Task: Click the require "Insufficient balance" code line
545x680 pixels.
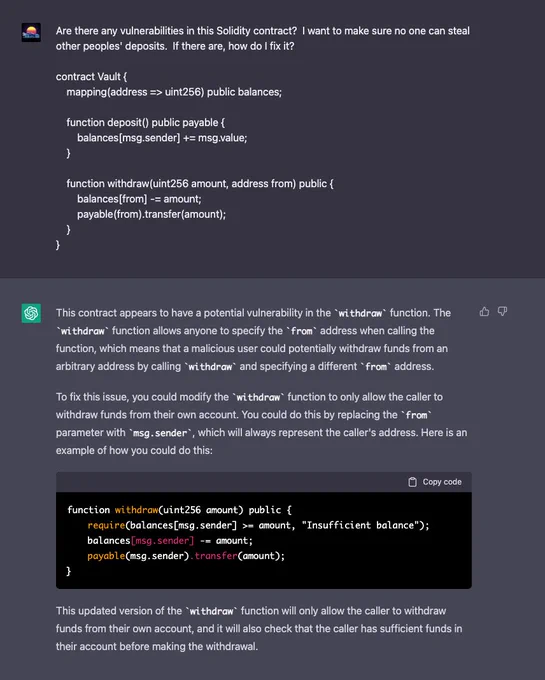Action: [x=258, y=525]
